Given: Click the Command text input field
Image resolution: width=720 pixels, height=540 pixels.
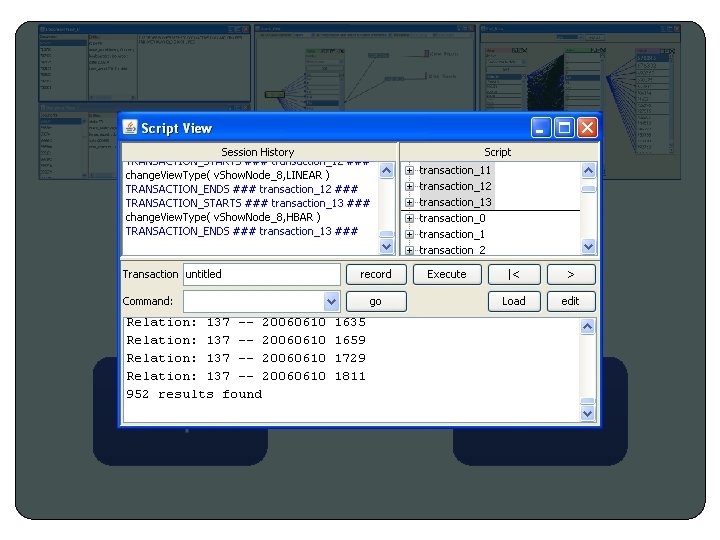Looking at the screenshot, I should (x=254, y=302).
